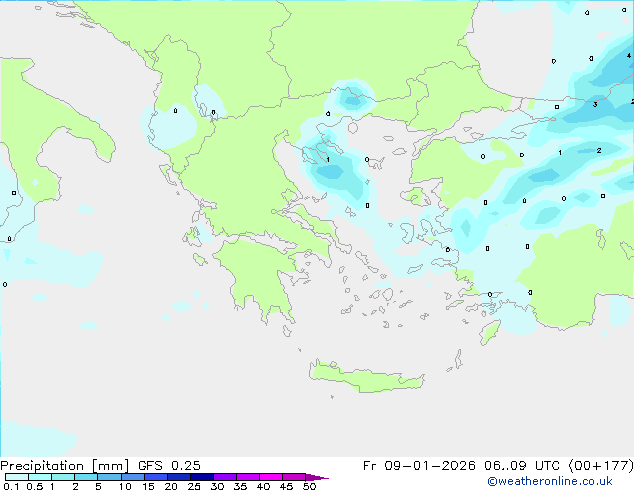634x490 pixels.
Task: Click the legend label '25'
Action: tap(194, 486)
